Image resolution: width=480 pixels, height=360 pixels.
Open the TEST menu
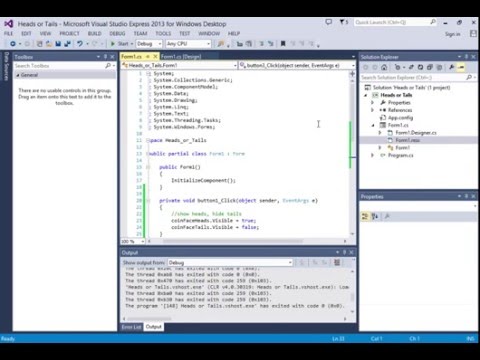(185, 33)
